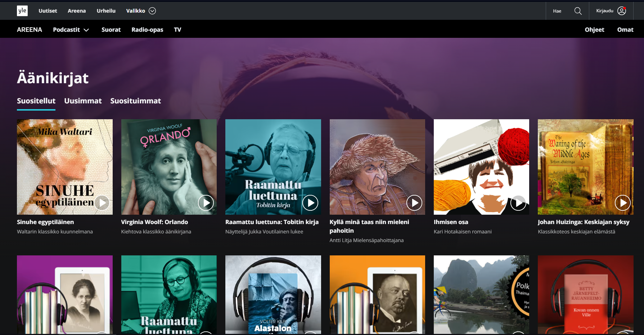Click 'Antti Litja Mielensäpahoittajana' text

click(366, 240)
